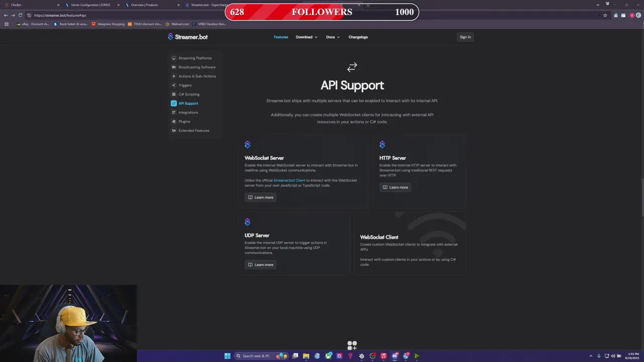Click the UDP Server card logo icon
This screenshot has height=362, width=644.
[x=248, y=222]
